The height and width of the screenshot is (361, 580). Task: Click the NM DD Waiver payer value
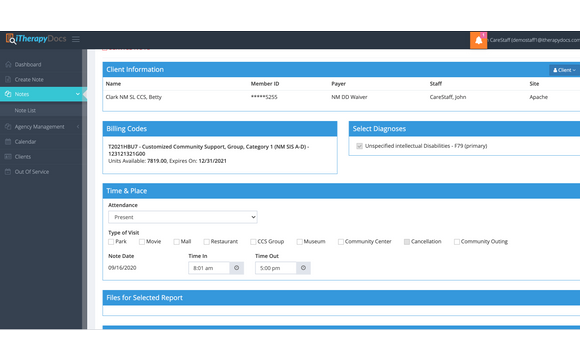pyautogui.click(x=349, y=97)
